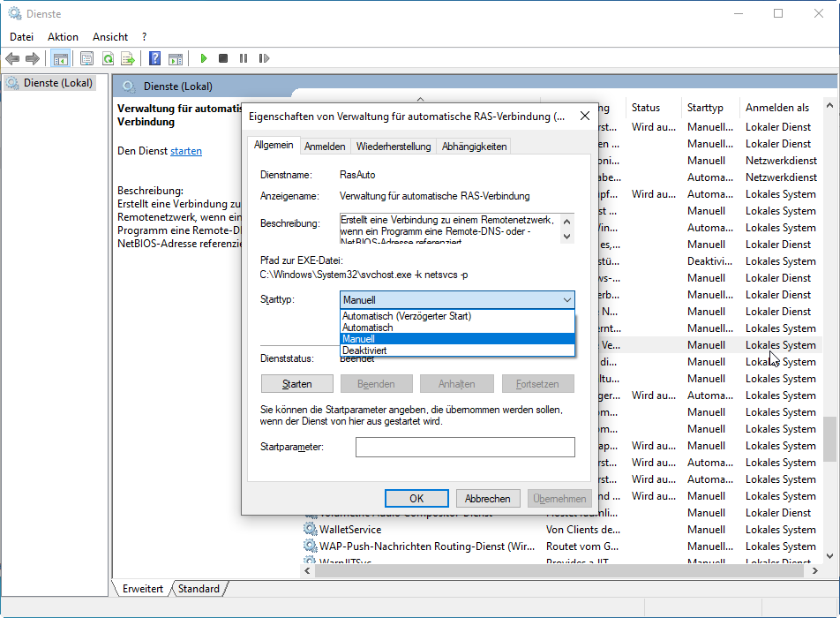Image resolution: width=840 pixels, height=618 pixels.
Task: Select Dienste (Lokal) in the left tree
Action: click(x=57, y=83)
